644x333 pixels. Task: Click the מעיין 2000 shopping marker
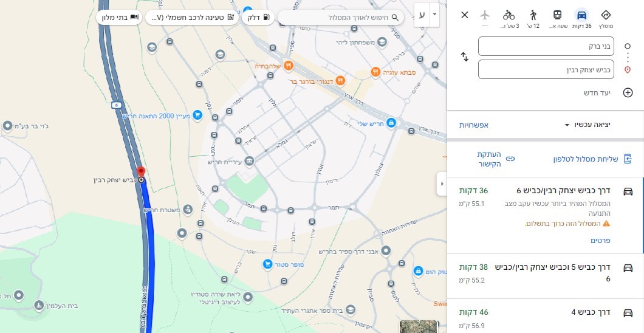click(x=197, y=115)
